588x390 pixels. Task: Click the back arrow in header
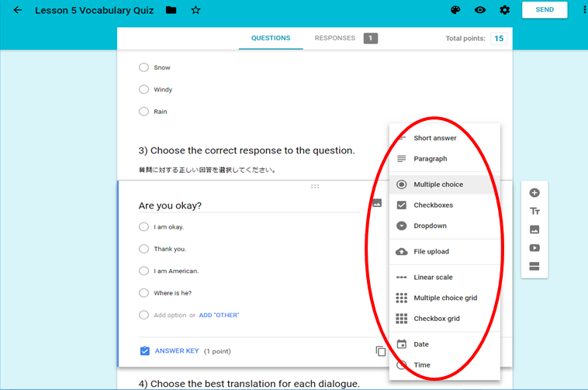pyautogui.click(x=18, y=10)
